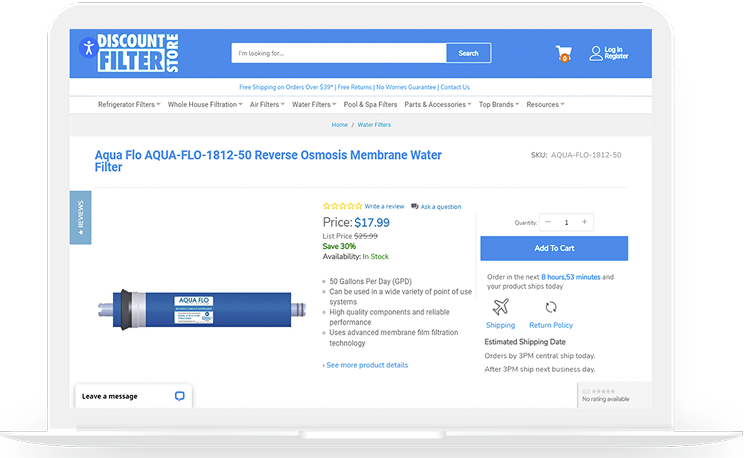This screenshot has height=458, width=744.
Task: Click the airplane Shipping icon
Action: 500,307
